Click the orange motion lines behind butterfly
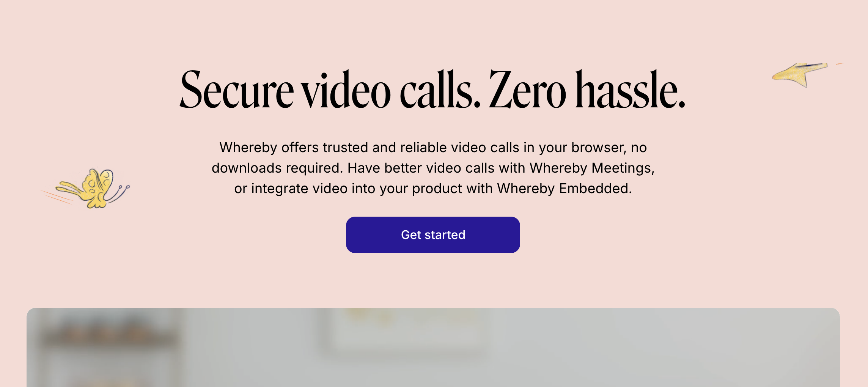The height and width of the screenshot is (387, 868). [x=57, y=197]
